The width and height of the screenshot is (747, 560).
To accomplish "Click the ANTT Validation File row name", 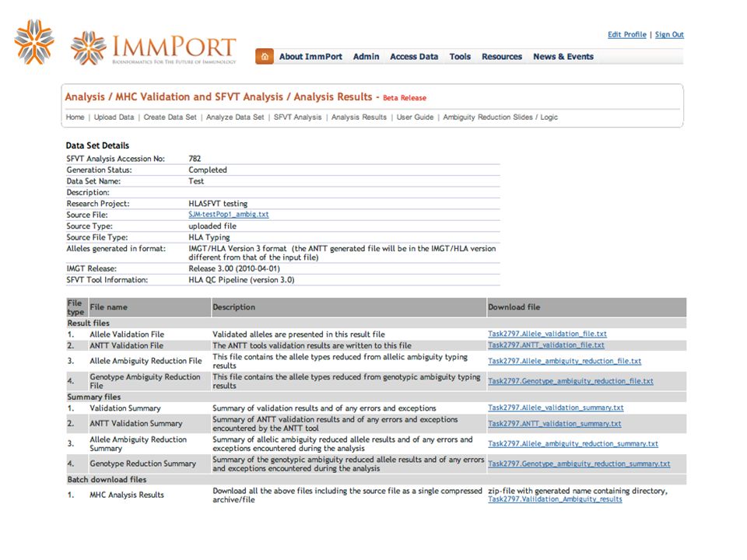I will pyautogui.click(x=126, y=345).
